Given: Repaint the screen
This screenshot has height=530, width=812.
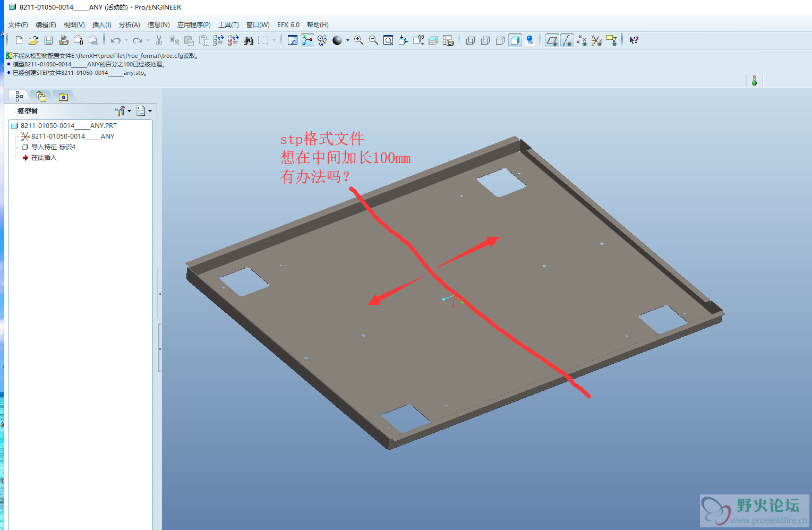Looking at the screenshot, I should 293,40.
